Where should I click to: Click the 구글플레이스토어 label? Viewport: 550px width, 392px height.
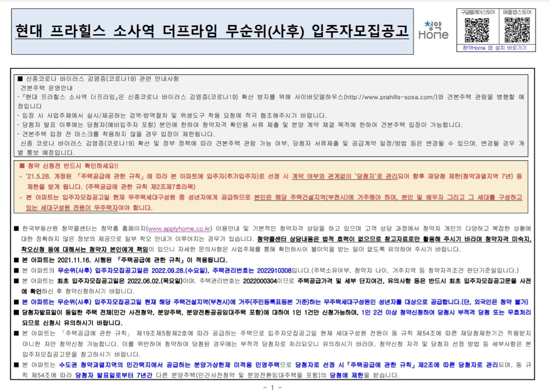478,12
